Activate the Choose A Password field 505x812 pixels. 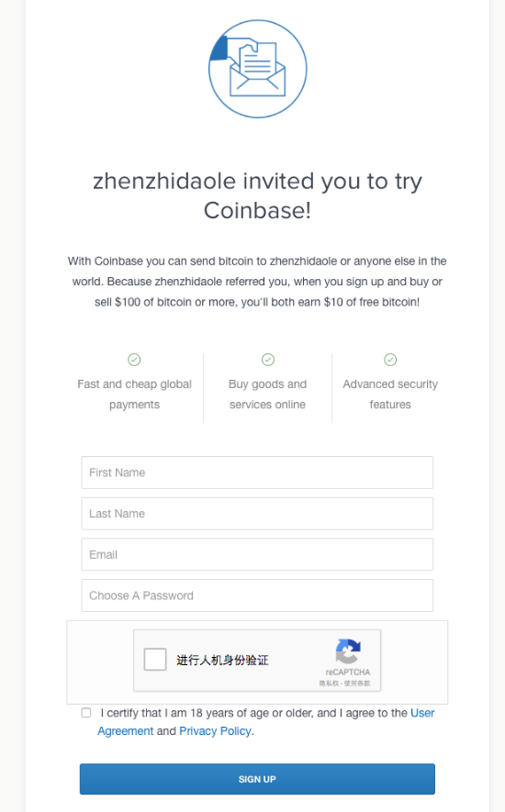257,595
